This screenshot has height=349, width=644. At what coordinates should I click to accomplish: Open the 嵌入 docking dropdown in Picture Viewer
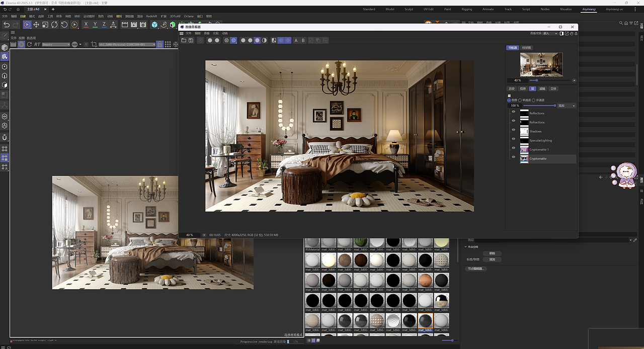(550, 33)
